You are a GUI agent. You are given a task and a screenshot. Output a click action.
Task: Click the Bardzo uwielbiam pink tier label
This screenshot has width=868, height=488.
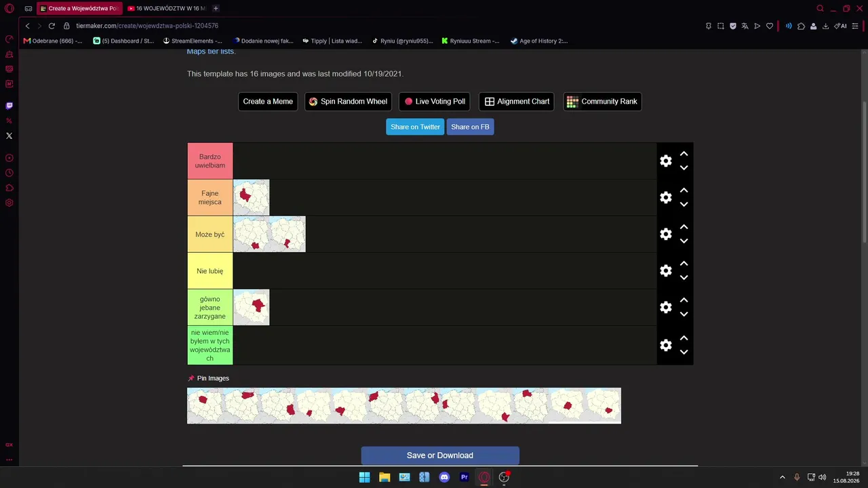(x=210, y=161)
